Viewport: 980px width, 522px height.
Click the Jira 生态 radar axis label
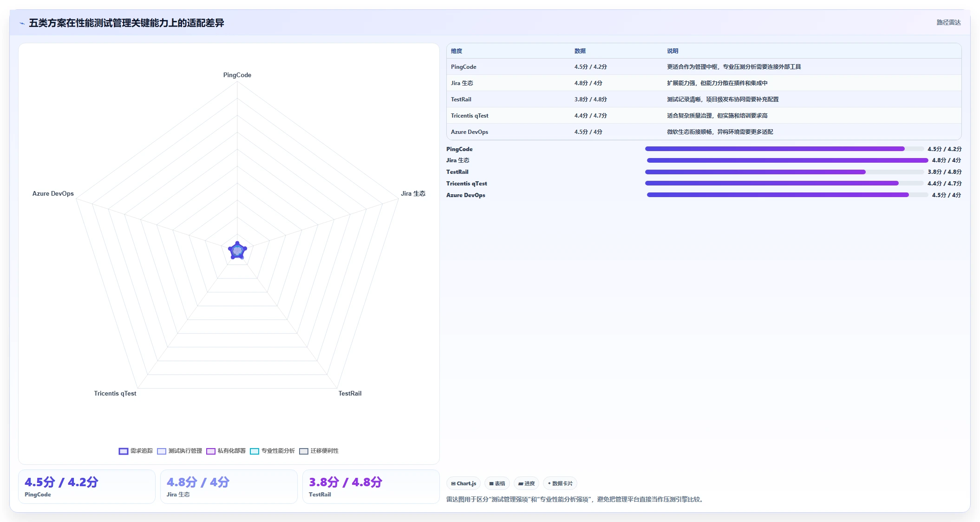coord(413,193)
